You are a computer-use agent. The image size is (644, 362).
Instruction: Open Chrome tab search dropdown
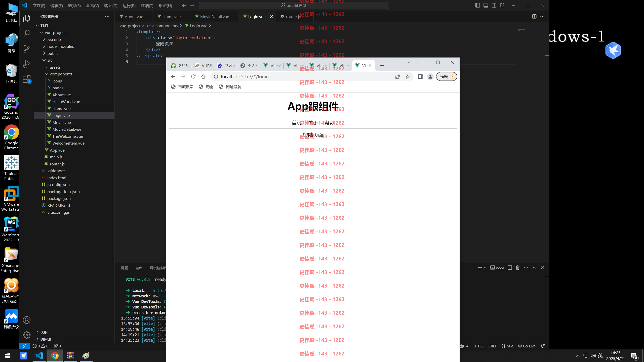(409, 62)
